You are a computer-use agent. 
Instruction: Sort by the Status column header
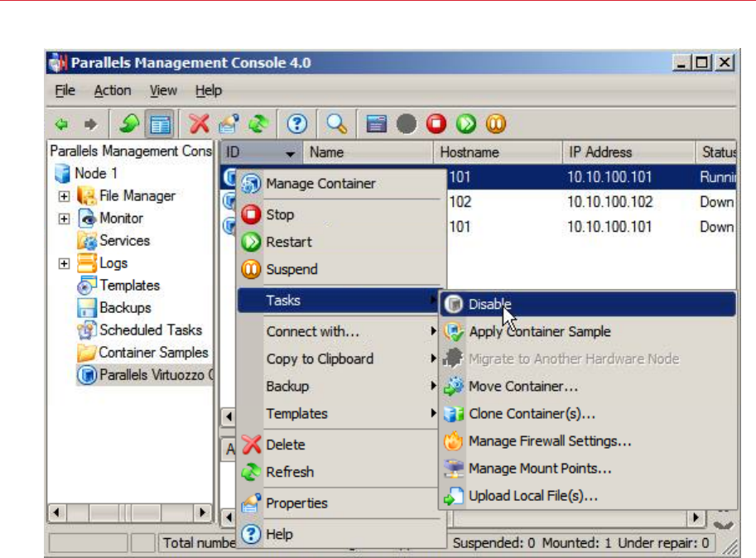[x=715, y=153]
